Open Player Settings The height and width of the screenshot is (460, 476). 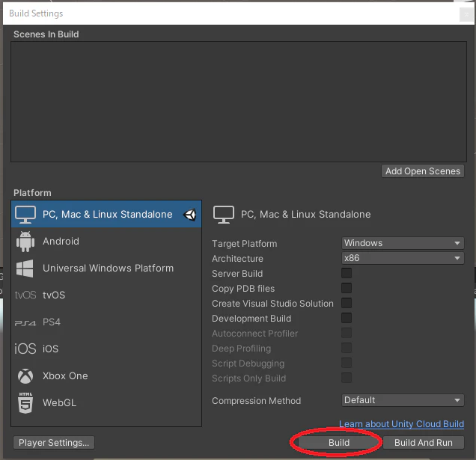54,443
